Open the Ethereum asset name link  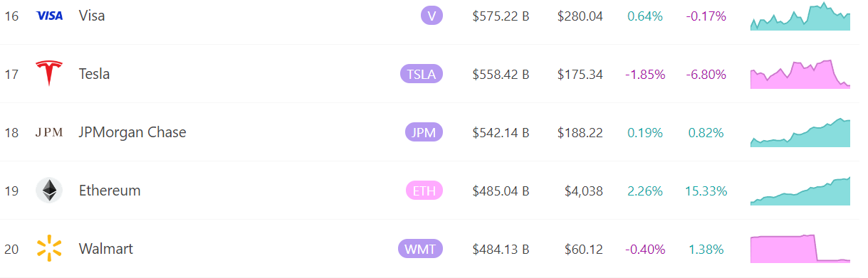tap(110, 191)
